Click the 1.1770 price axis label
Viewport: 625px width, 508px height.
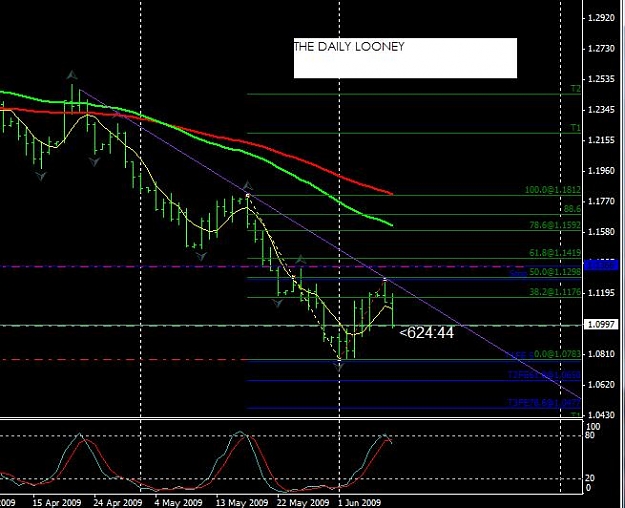pos(601,201)
